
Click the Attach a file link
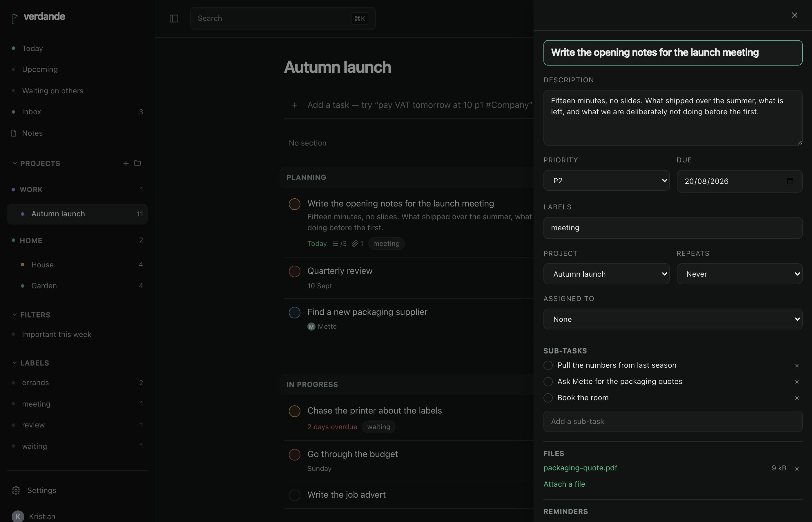pos(564,484)
